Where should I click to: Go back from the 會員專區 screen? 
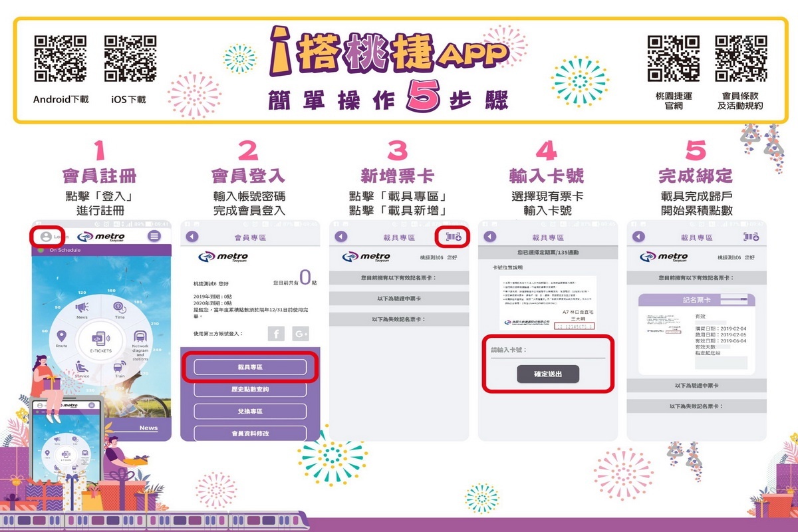coord(192,237)
